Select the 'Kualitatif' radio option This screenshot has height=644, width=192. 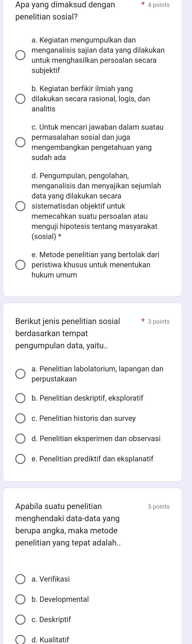click(20, 640)
